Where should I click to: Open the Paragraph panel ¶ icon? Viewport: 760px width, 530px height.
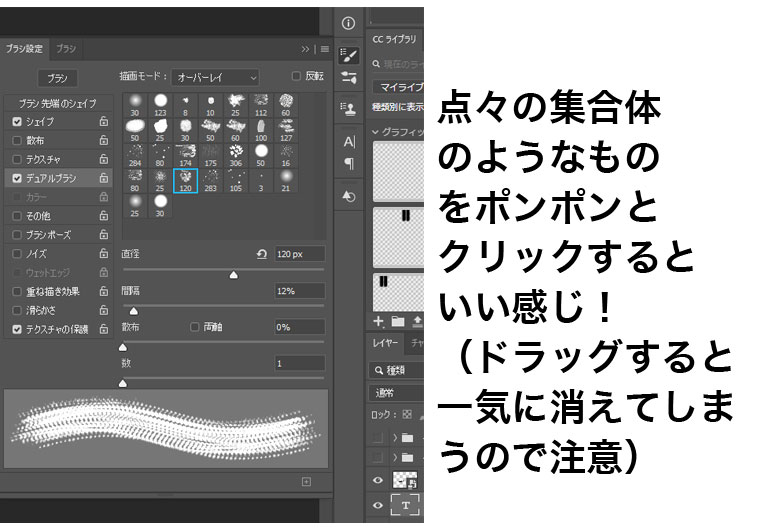(349, 163)
